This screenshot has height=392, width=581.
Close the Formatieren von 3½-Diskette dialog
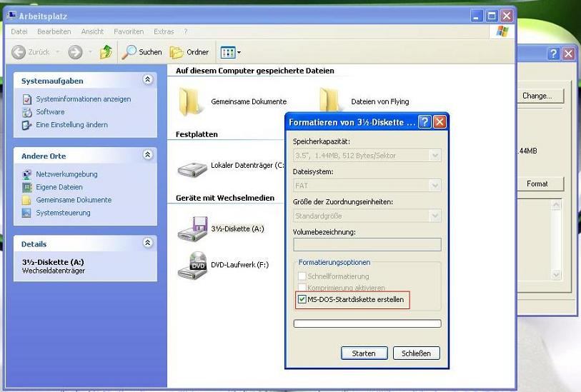pos(440,122)
